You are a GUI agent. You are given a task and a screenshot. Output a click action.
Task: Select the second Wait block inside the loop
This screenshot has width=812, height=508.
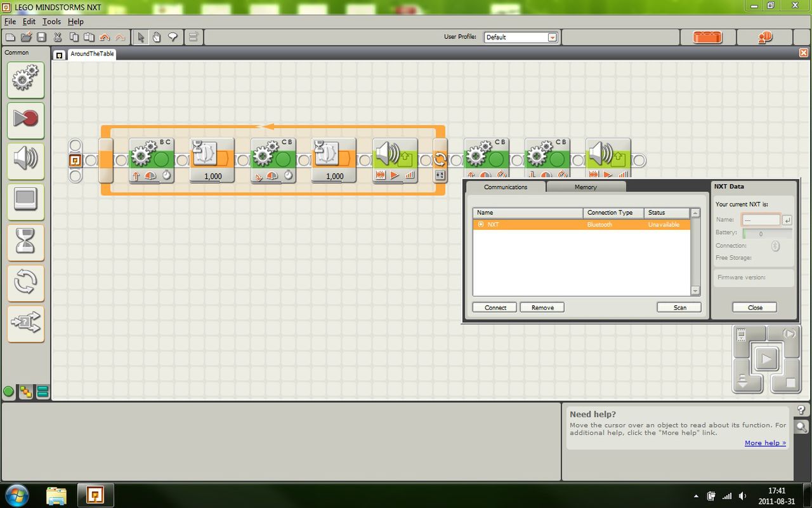click(334, 161)
